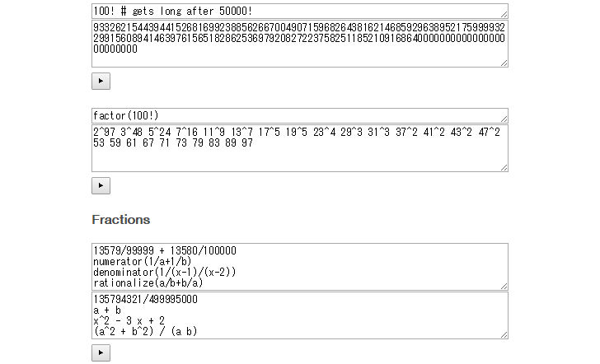Click into the '100! # gets long' input box
Image resolution: width=600 pixels, height=364 pixels.
(300, 11)
